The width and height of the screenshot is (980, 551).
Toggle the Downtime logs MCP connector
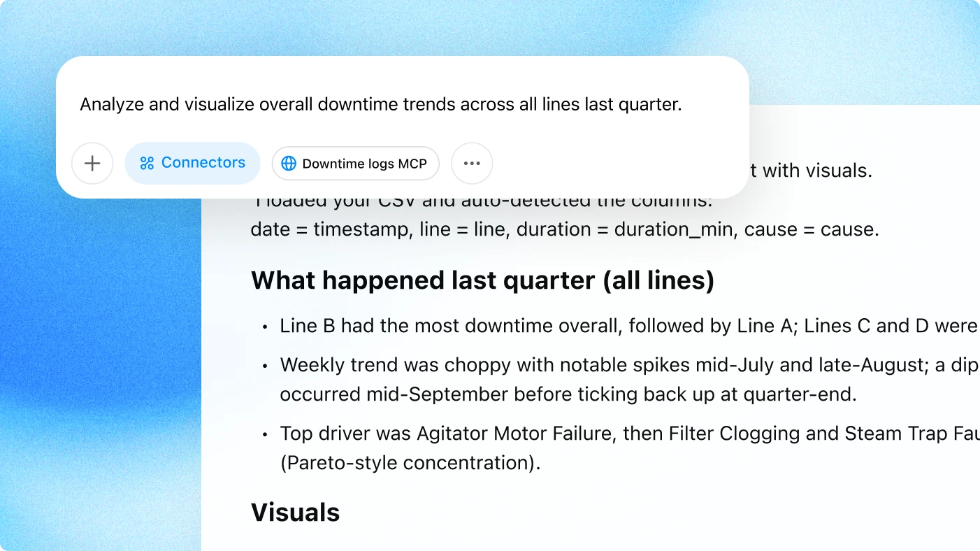point(355,164)
